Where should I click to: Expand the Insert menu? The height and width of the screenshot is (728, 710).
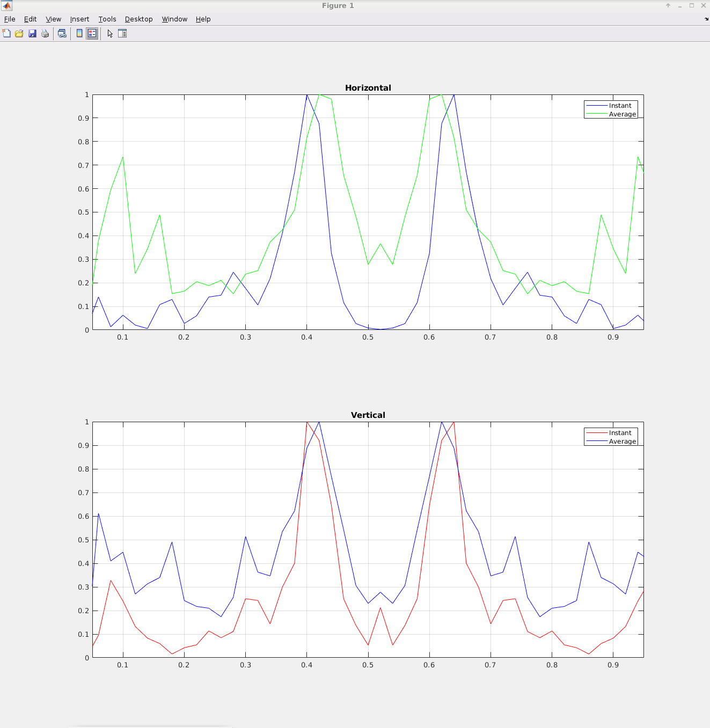(79, 19)
